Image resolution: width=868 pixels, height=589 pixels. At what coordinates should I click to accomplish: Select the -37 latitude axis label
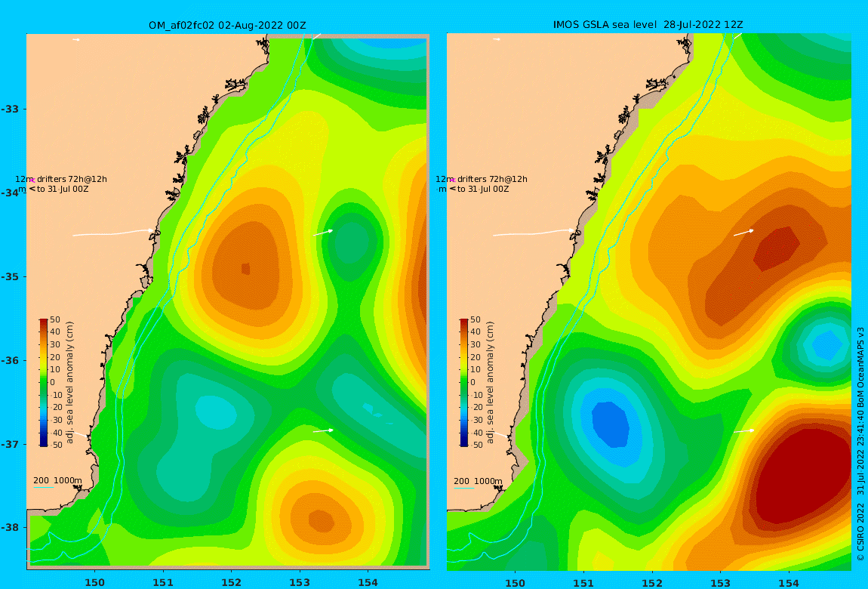click(x=9, y=445)
